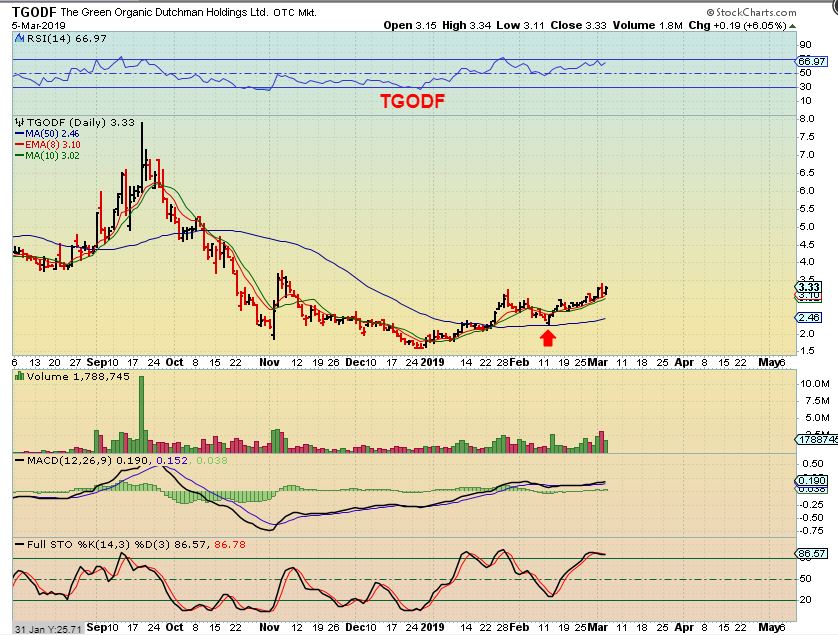Click the MACD(12,26,9) 0.190 label

tap(89, 460)
